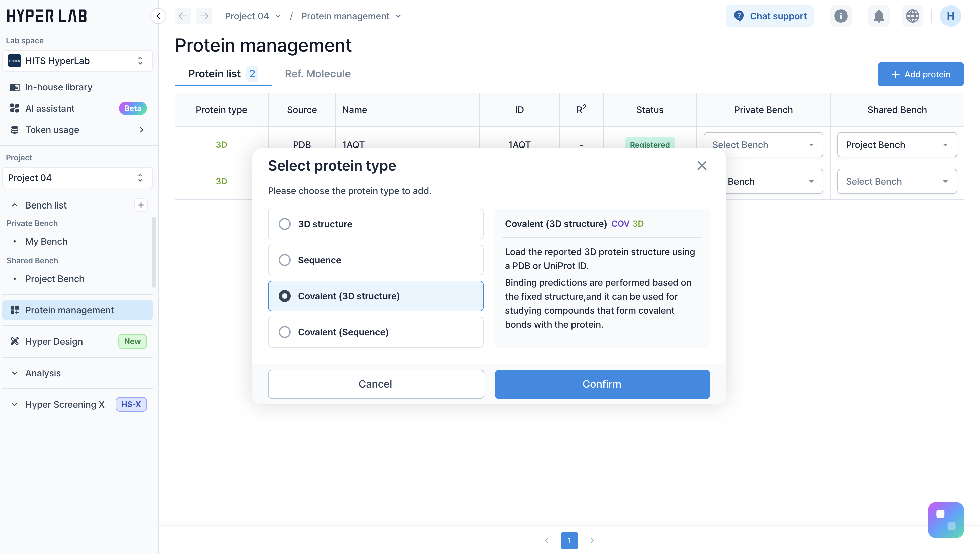The height and width of the screenshot is (554, 980).
Task: Click the page 1 pagination button
Action: pyautogui.click(x=569, y=540)
